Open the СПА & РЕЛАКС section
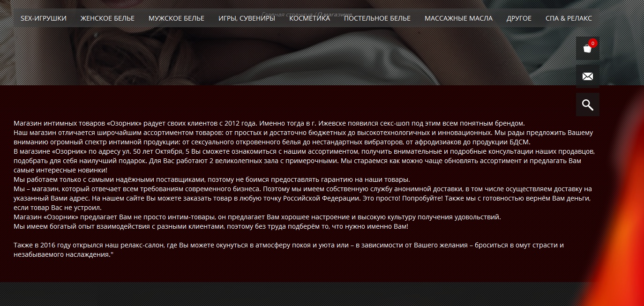 [569, 18]
